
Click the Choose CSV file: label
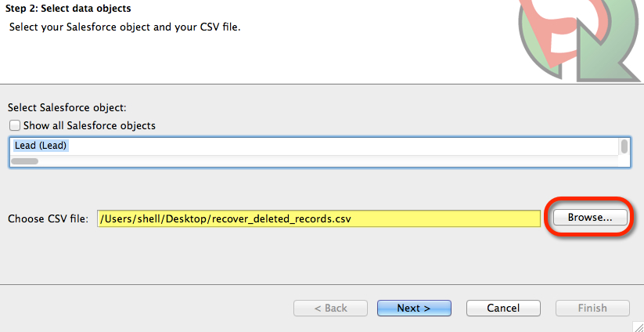48,218
